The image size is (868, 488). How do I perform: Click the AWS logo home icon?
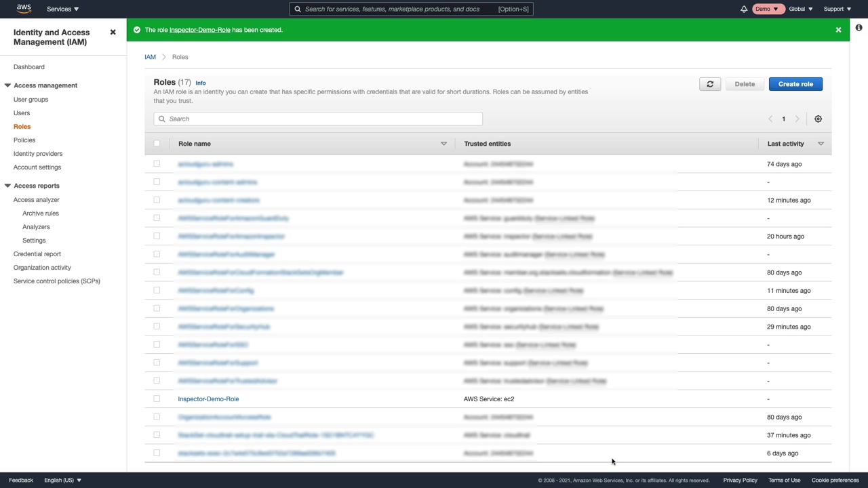pos(24,9)
